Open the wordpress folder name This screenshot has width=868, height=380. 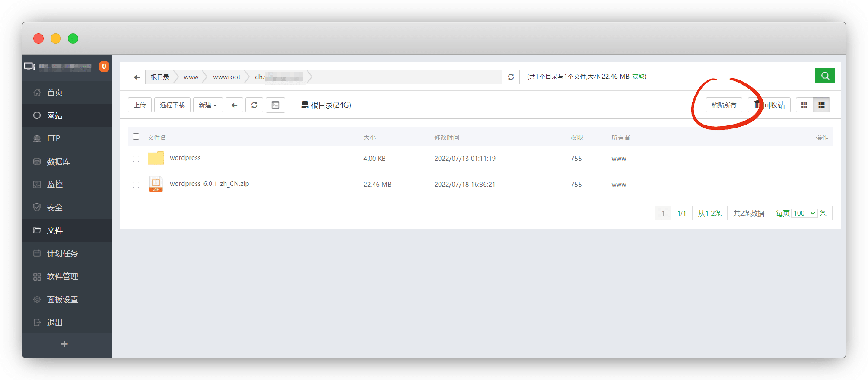(185, 158)
